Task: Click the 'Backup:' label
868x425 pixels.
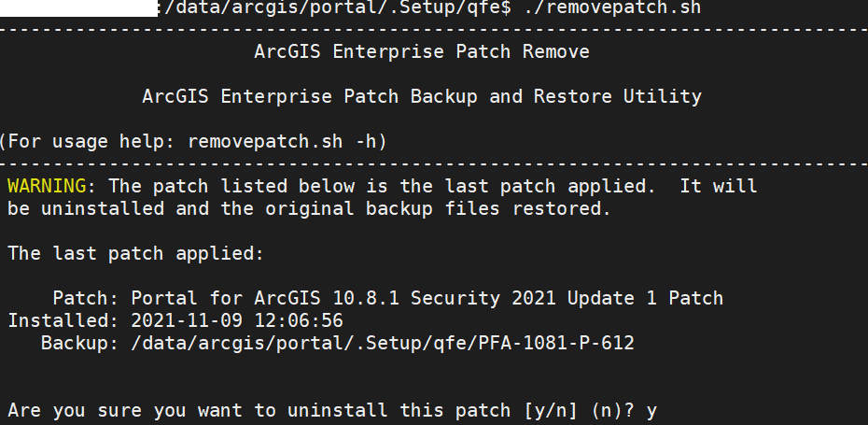Action: click(x=75, y=344)
